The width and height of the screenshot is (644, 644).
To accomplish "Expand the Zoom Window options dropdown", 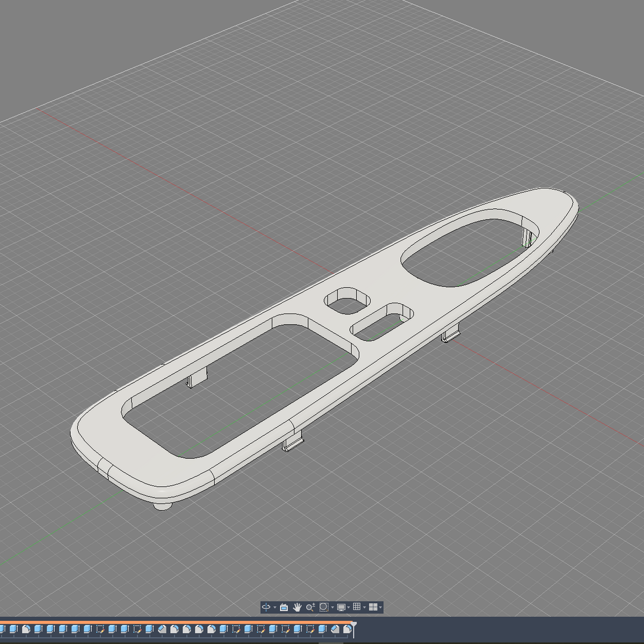I will (x=333, y=608).
